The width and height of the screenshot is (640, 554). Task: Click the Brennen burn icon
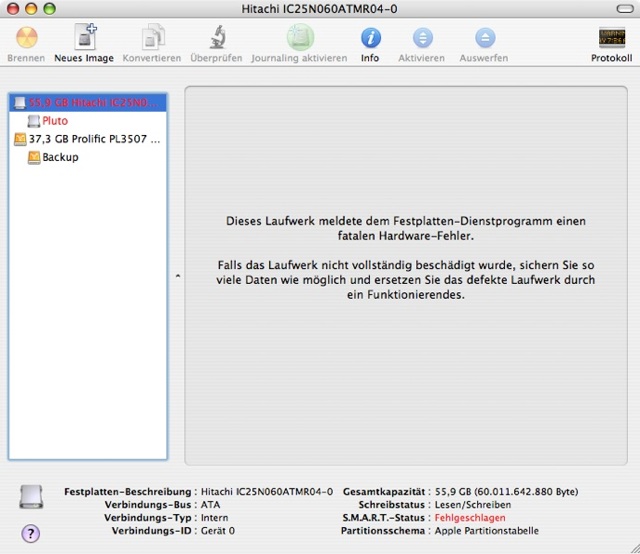pos(26,39)
